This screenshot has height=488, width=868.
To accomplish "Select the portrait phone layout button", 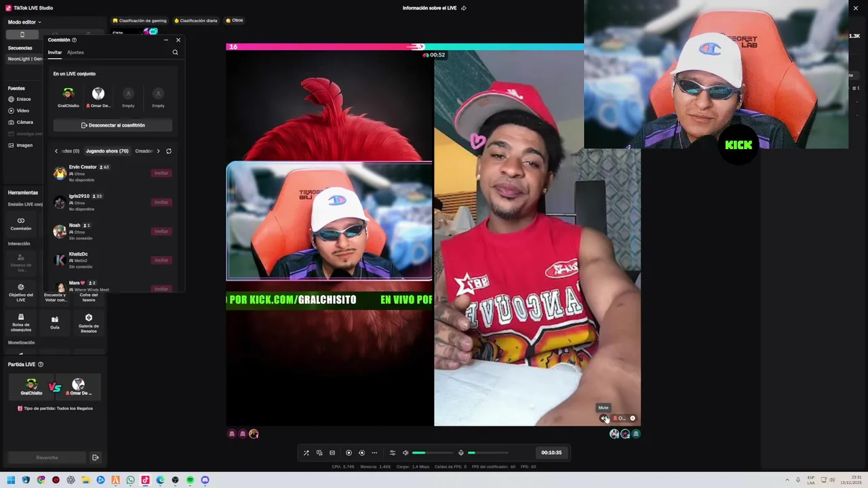I will pos(22,35).
